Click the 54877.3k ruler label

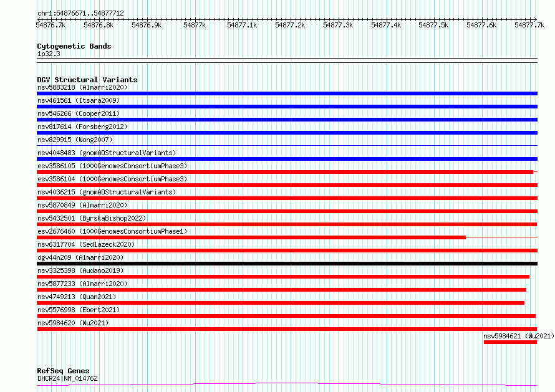click(338, 25)
